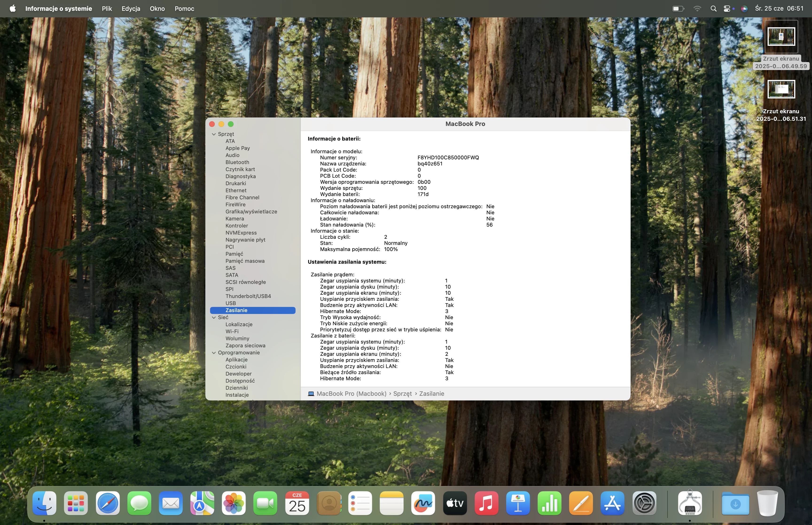Open Music app in Dock
This screenshot has height=525, width=812.
[487, 503]
